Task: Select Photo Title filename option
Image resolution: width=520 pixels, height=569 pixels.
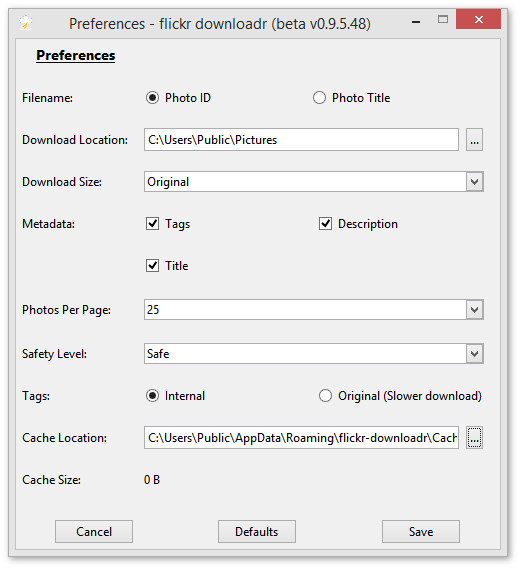Action: (x=319, y=98)
